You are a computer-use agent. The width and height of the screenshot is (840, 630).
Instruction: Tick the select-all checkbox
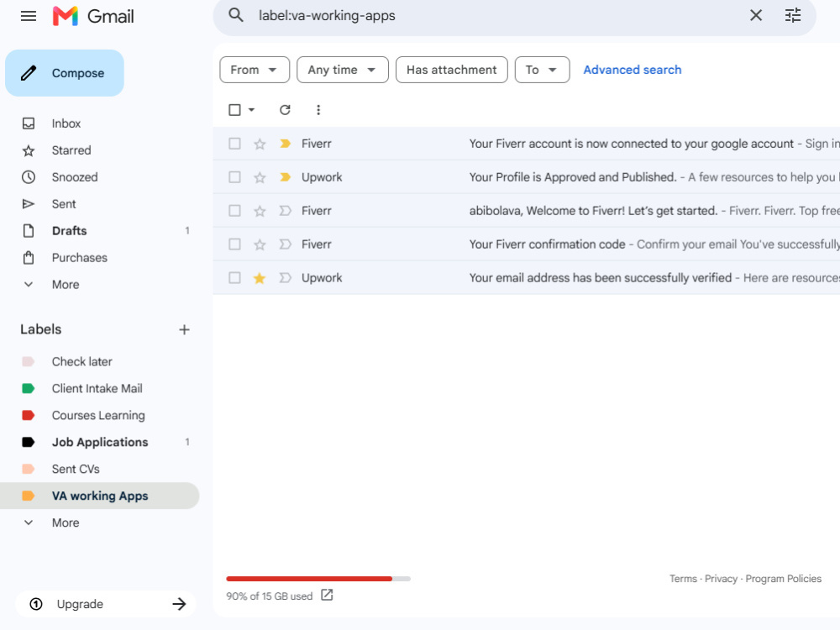point(234,110)
